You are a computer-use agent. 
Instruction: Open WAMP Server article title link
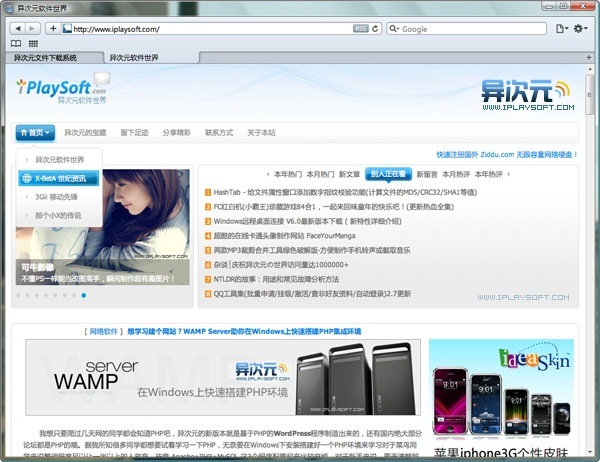(244, 331)
